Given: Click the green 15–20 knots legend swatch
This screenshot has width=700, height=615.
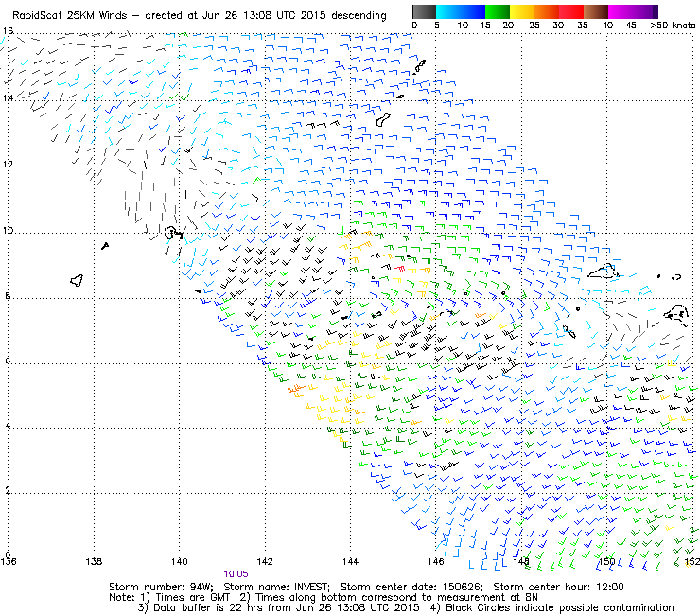Looking at the screenshot, I should click(x=498, y=11).
